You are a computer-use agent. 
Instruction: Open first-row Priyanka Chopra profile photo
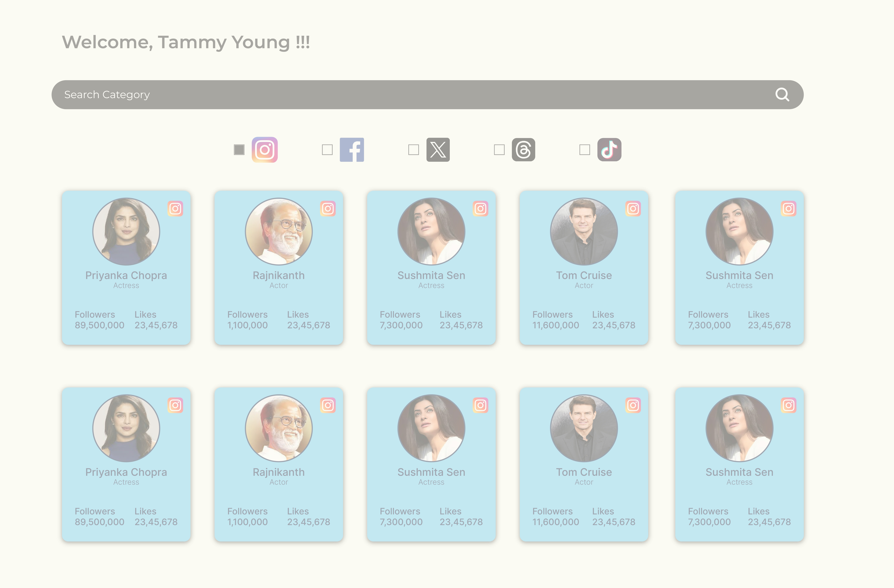click(x=126, y=231)
